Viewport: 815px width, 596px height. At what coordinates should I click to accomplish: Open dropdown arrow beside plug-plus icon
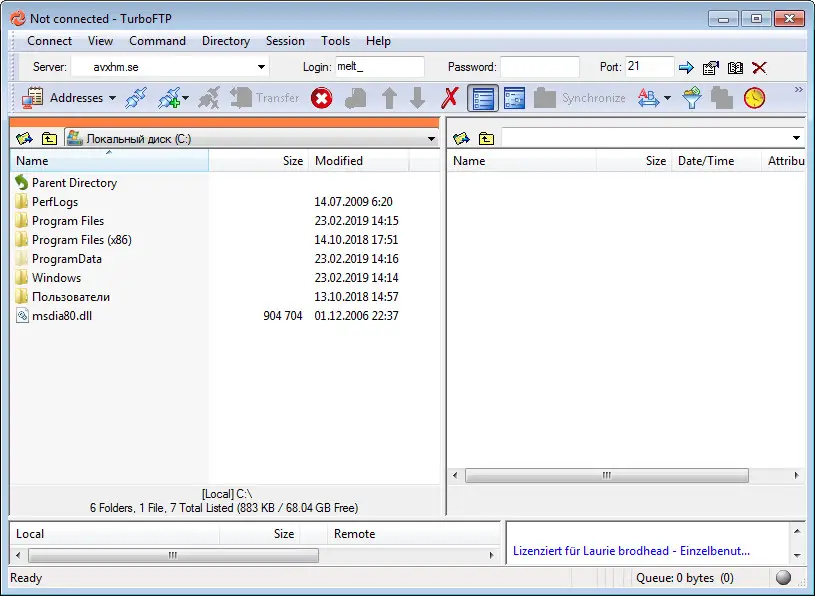pos(186,98)
